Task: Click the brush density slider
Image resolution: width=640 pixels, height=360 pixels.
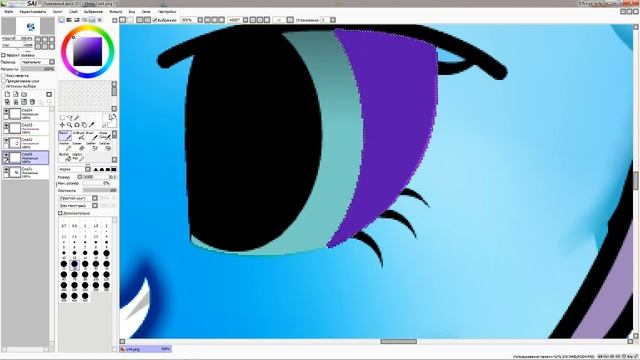Action: (100, 190)
